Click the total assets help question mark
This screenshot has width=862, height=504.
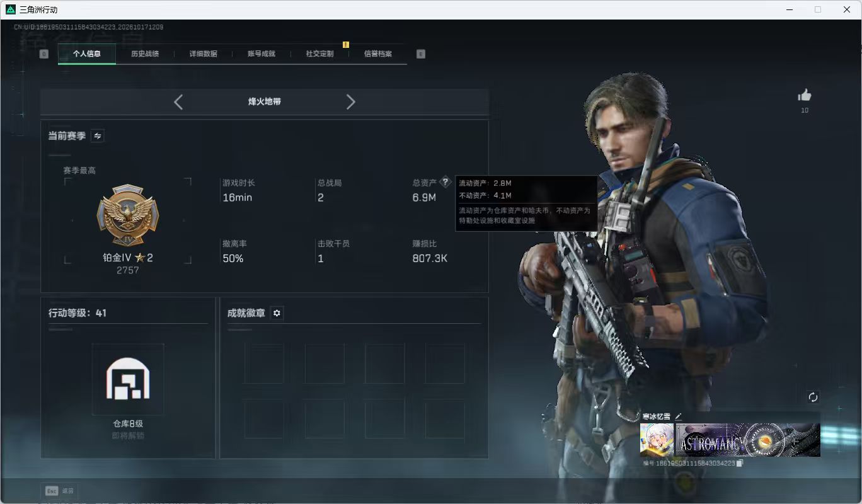click(445, 182)
